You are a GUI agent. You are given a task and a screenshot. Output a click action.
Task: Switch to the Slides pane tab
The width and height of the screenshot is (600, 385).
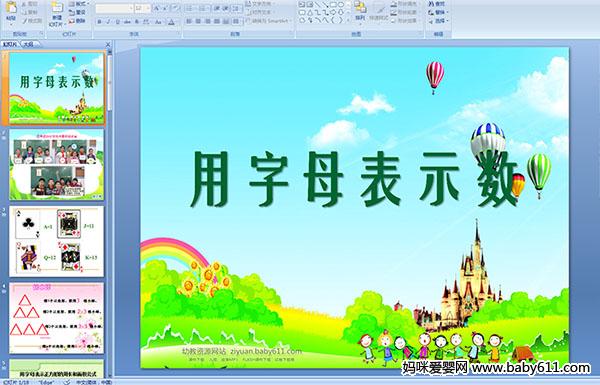pos(10,44)
